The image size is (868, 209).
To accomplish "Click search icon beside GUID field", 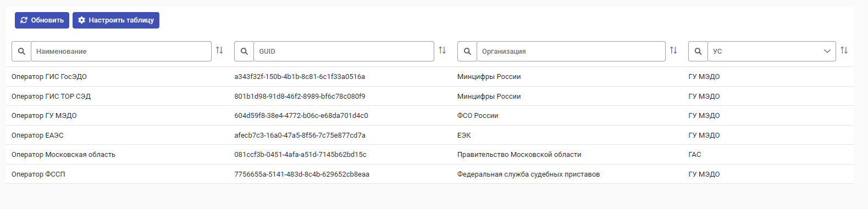I will point(244,51).
